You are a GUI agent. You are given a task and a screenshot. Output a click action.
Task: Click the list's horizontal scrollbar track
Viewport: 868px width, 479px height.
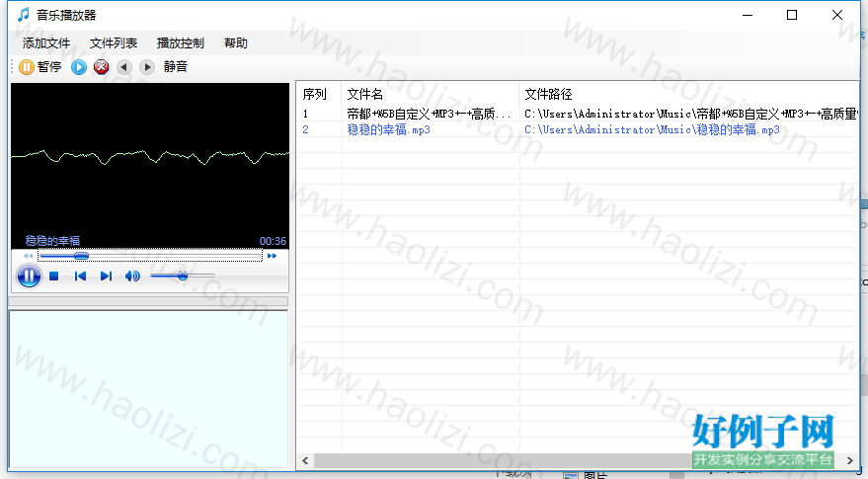point(578,460)
